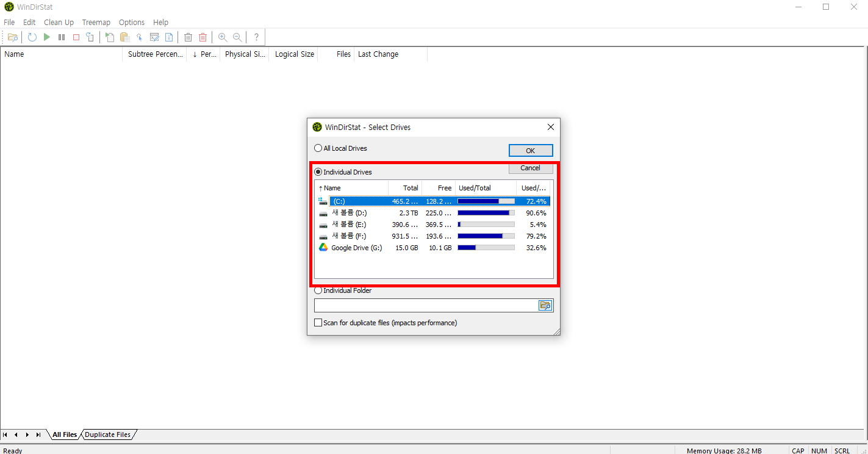Sort by main window Subtree Percentage header
868x454 pixels.
pos(154,54)
